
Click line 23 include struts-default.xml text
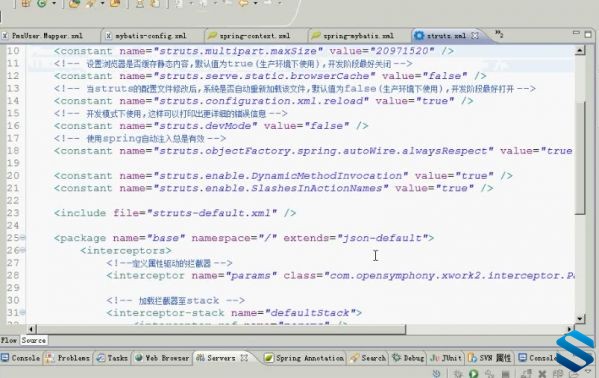coord(175,213)
